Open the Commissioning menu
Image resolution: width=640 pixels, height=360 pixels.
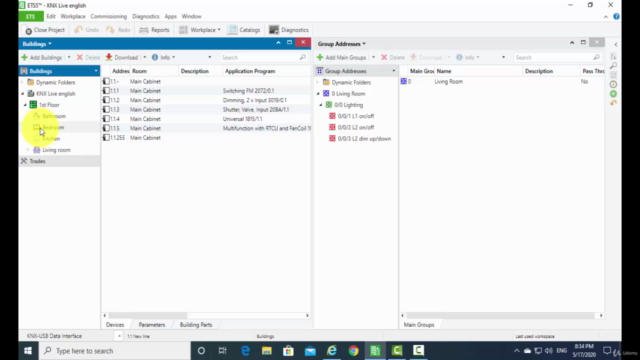[x=109, y=16]
